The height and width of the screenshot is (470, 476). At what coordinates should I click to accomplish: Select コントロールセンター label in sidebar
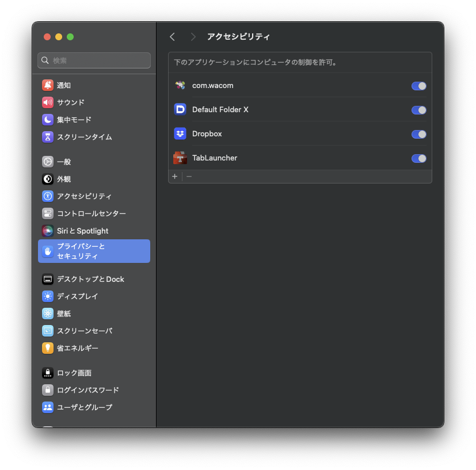pyautogui.click(x=92, y=213)
